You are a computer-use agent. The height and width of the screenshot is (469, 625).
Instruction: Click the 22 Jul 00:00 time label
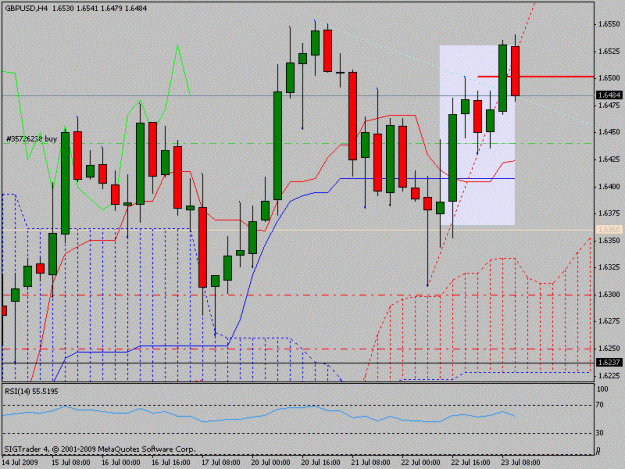point(421,463)
